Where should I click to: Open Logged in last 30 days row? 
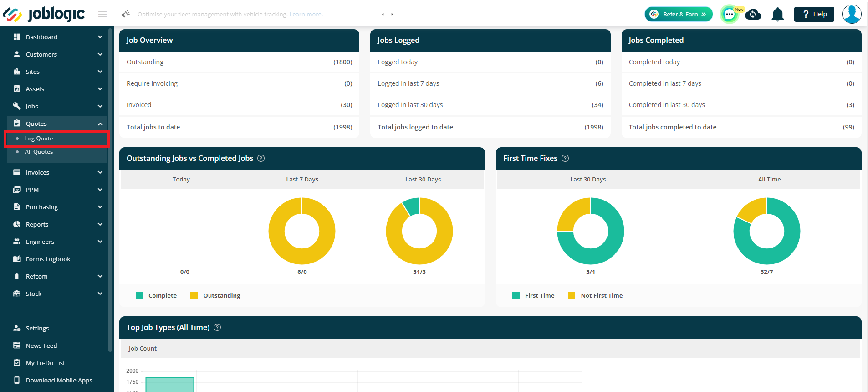point(490,105)
